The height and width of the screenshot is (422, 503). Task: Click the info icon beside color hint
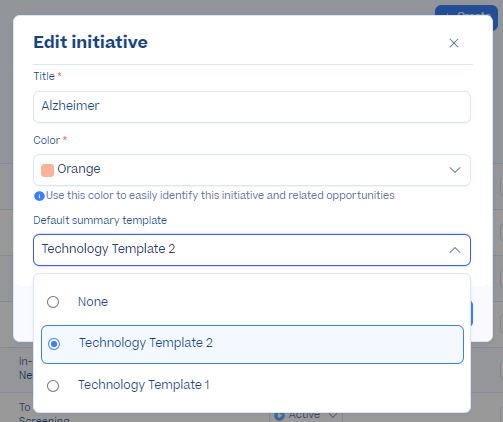tap(39, 196)
